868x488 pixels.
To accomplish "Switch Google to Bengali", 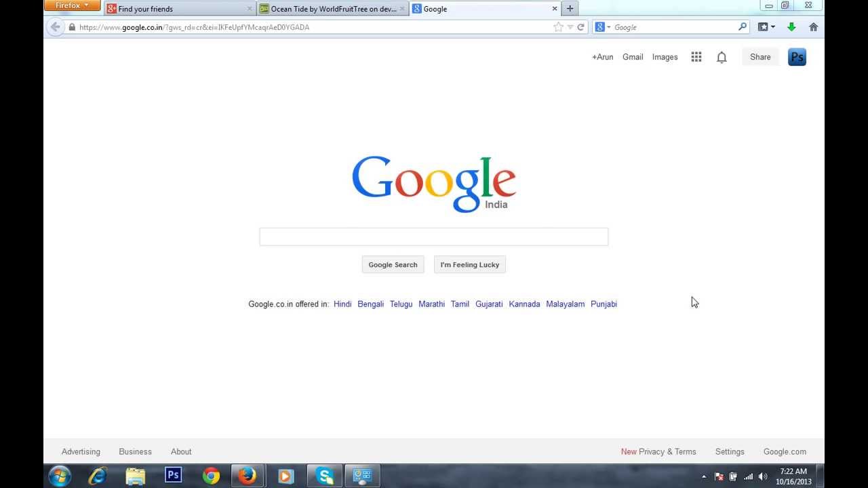I will click(370, 304).
